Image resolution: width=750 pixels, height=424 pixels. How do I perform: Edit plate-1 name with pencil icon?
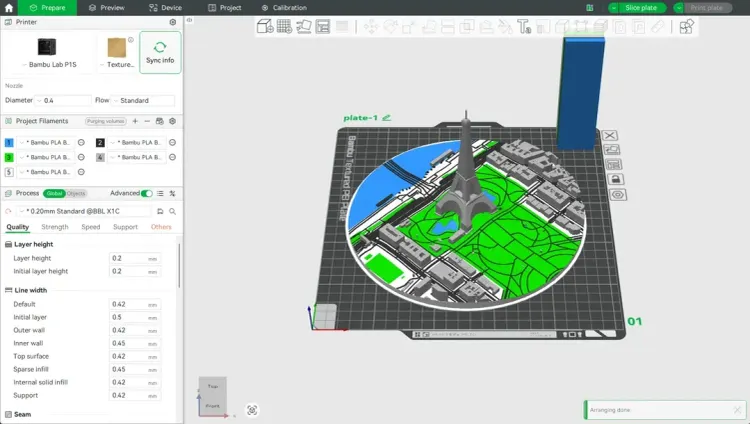coord(386,117)
